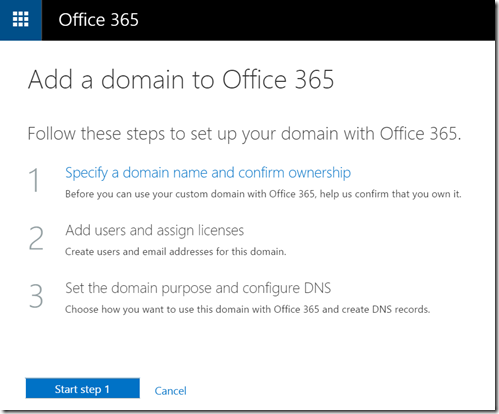Click 'Before you can use your custom domain' description
The image size is (499, 414).
pyautogui.click(x=263, y=194)
